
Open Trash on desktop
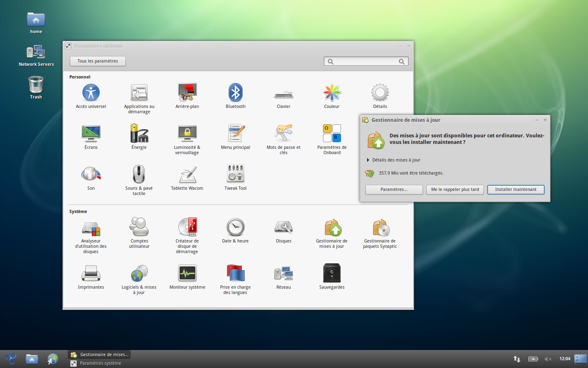coord(36,88)
